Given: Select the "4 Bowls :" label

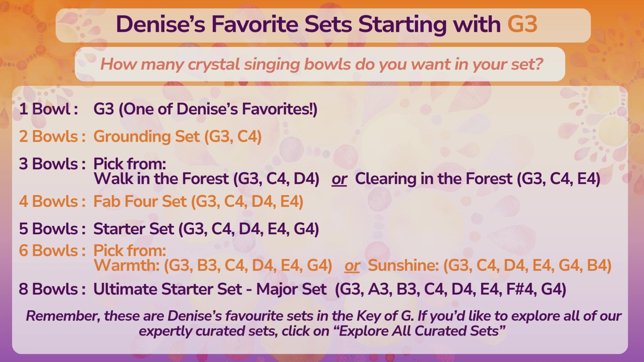Looking at the screenshot, I should pyautogui.click(x=52, y=201).
